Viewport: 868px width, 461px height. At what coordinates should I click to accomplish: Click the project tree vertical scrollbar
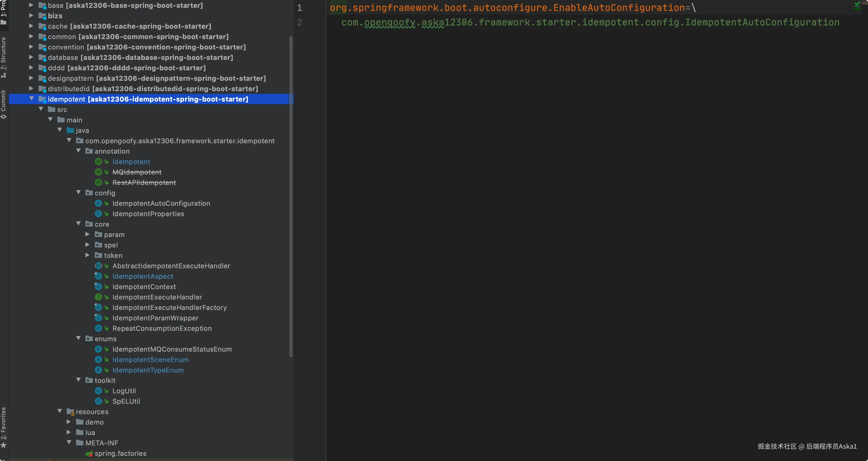coord(291,195)
